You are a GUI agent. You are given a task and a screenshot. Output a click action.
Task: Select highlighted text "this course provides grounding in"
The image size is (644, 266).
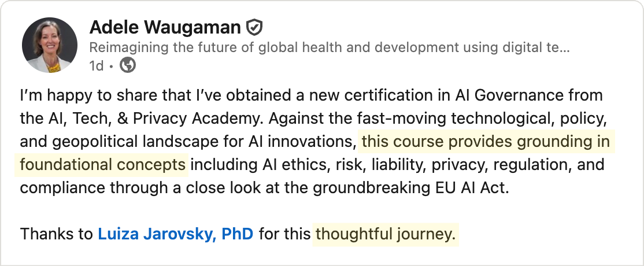tap(486, 142)
